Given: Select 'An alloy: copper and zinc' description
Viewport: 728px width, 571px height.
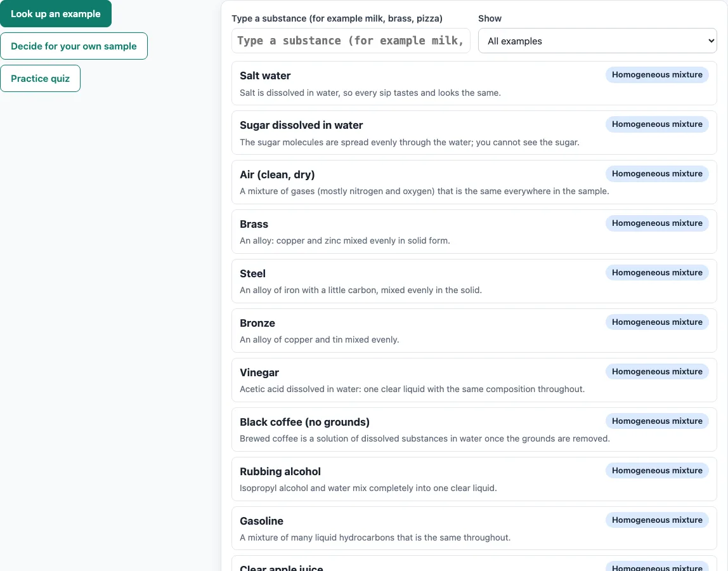Looking at the screenshot, I should (345, 240).
